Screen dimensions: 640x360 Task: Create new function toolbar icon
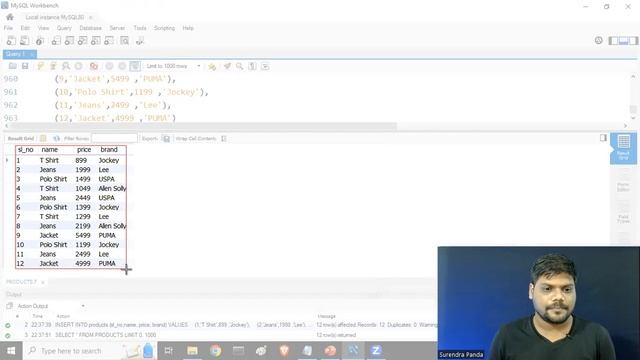(x=109, y=41)
